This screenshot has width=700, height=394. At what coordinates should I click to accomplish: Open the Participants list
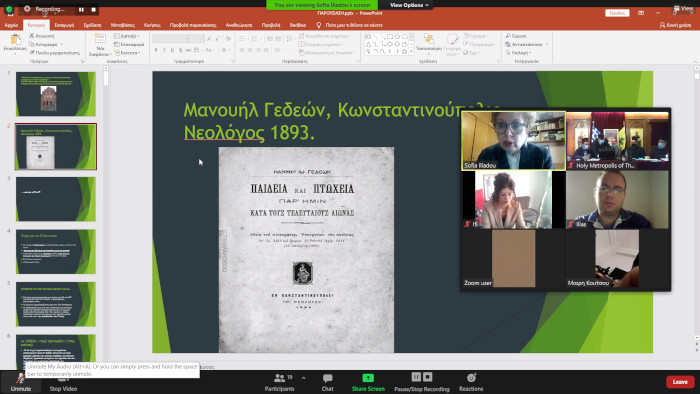point(279,382)
